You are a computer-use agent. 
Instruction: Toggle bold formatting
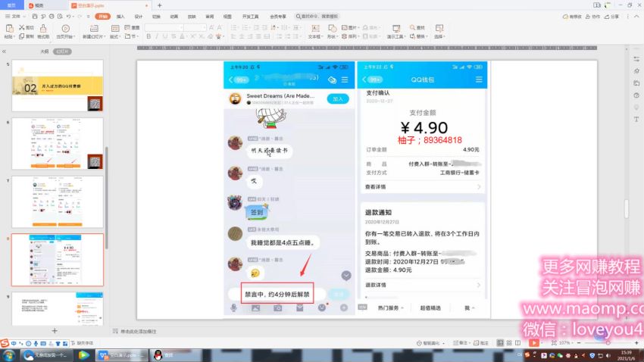pos(148,36)
